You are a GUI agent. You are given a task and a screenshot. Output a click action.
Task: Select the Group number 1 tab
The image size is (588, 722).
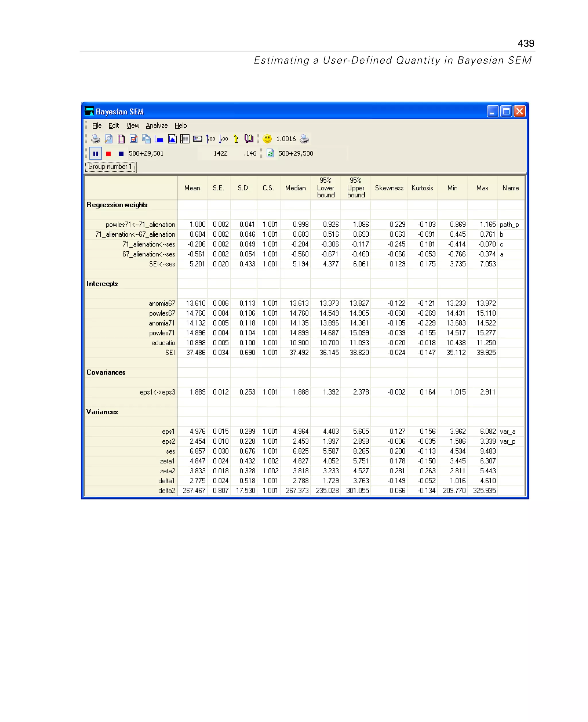(x=111, y=167)
